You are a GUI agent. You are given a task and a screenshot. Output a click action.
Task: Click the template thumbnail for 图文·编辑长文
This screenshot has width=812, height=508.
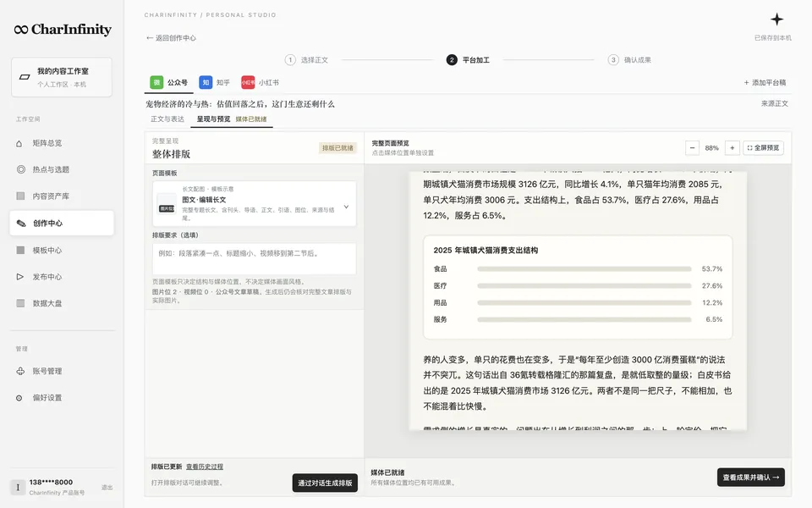tap(167, 204)
